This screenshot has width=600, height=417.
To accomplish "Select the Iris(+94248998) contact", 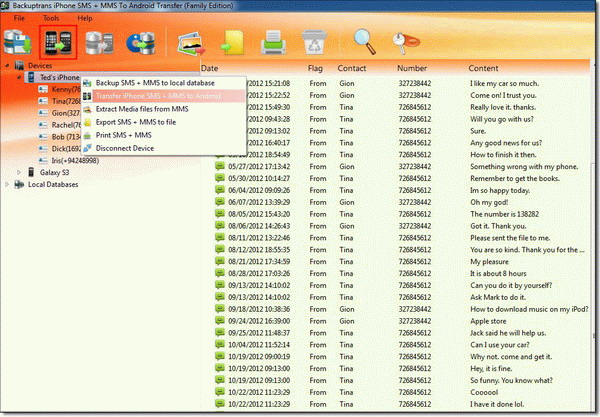I will tap(75, 161).
